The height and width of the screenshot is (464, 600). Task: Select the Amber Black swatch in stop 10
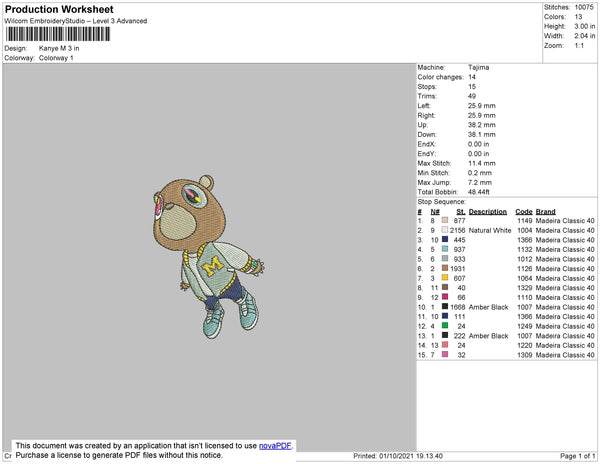tap(445, 306)
